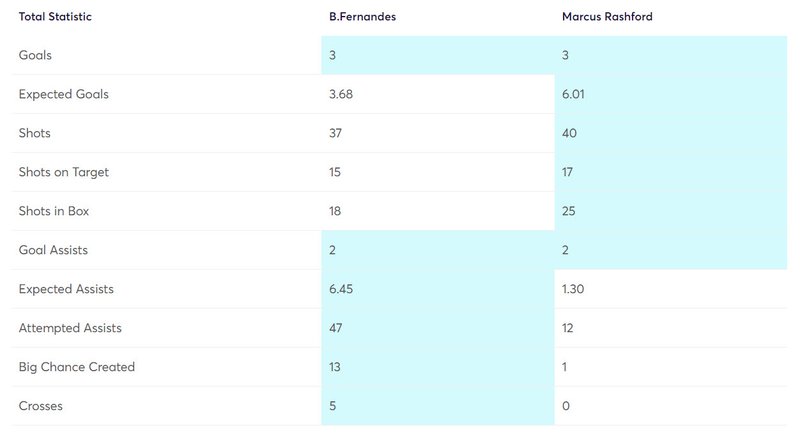Click Fernandes' 6.45 expected assists value
800x437 pixels.
click(x=341, y=289)
